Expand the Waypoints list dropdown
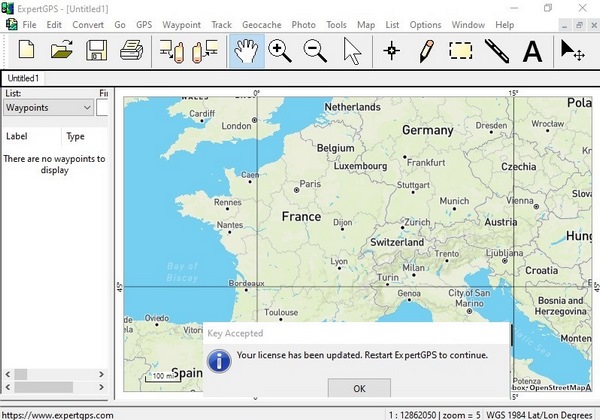The width and height of the screenshot is (600, 420). pos(49,107)
